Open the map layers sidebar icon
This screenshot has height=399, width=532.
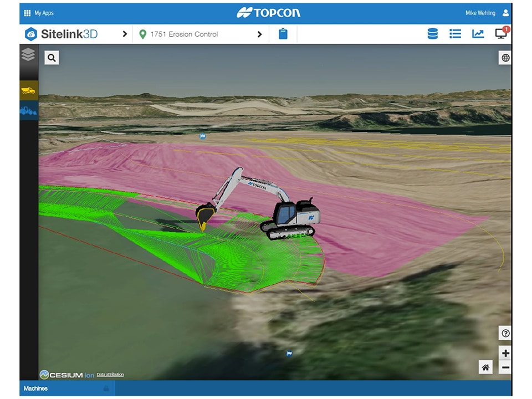coord(28,54)
